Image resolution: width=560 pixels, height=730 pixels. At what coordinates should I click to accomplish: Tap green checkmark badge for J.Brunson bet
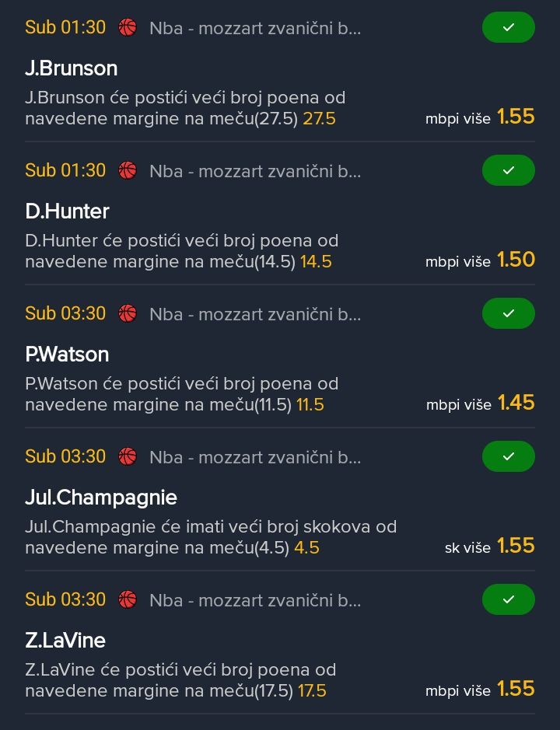pyautogui.click(x=509, y=28)
